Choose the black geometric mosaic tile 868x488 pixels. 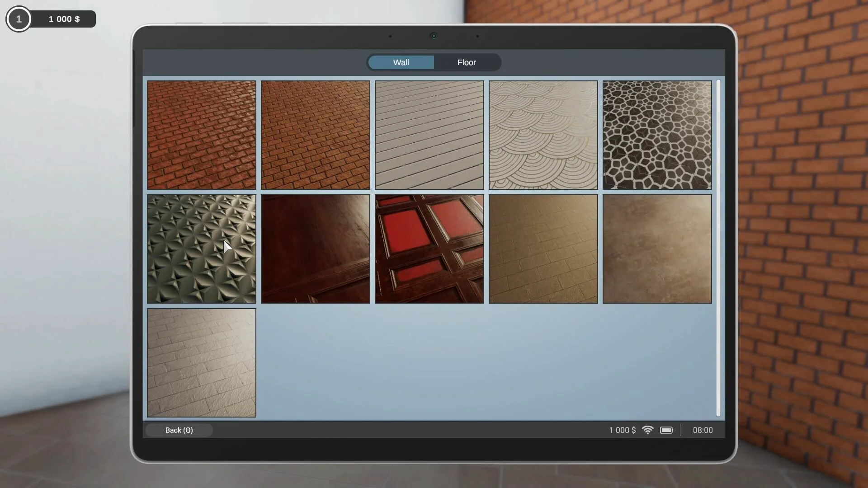pyautogui.click(x=656, y=135)
